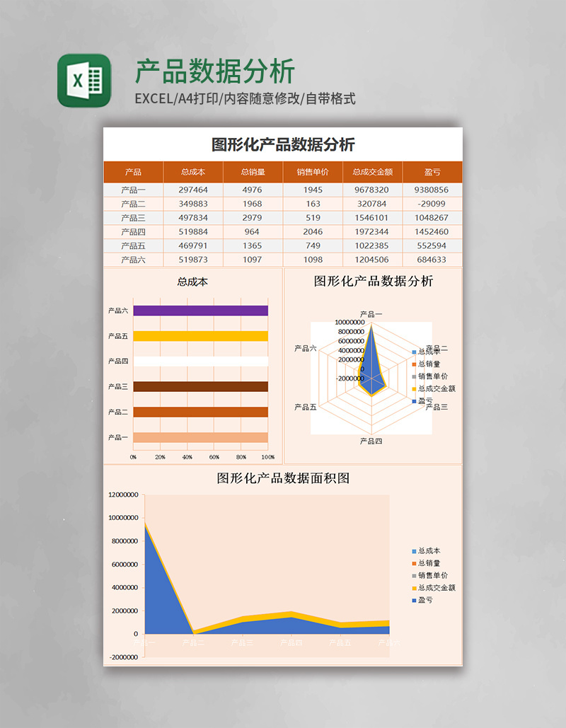Expand the 图形化产品数据分析 radar chart

pos(371,283)
